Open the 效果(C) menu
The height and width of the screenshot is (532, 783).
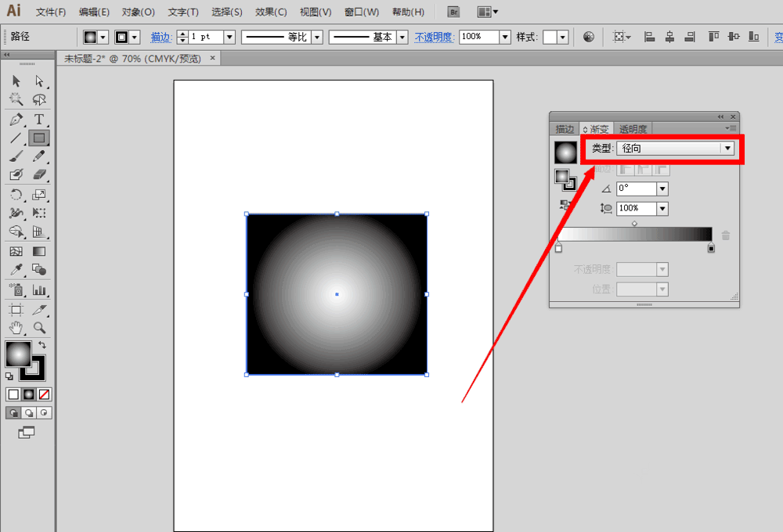click(271, 12)
